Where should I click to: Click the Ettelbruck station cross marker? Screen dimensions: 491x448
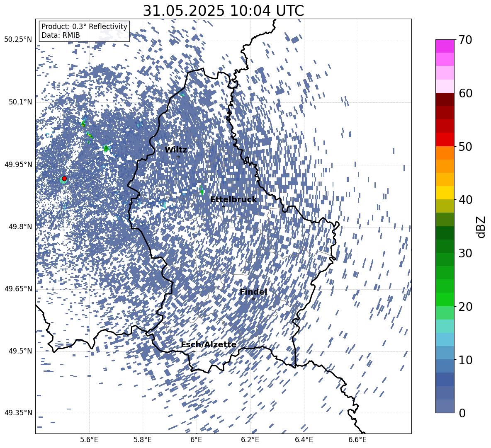tap(224, 206)
